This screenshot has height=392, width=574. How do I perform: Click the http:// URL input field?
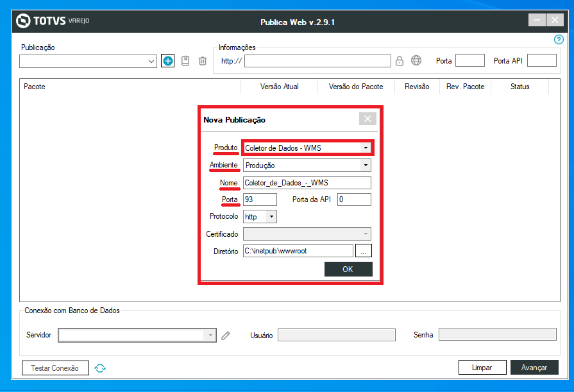317,61
